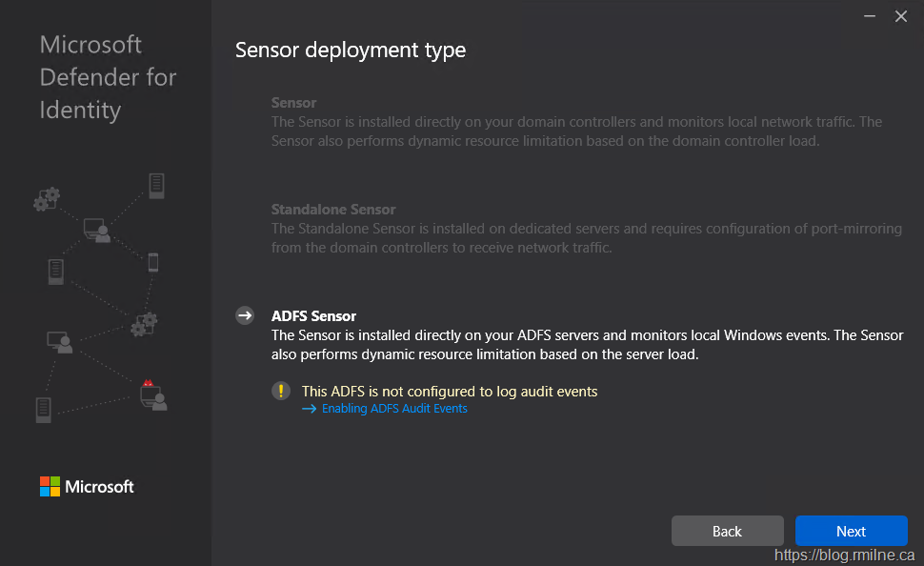Choose the Standalone Sensor deployment option

(x=332, y=210)
